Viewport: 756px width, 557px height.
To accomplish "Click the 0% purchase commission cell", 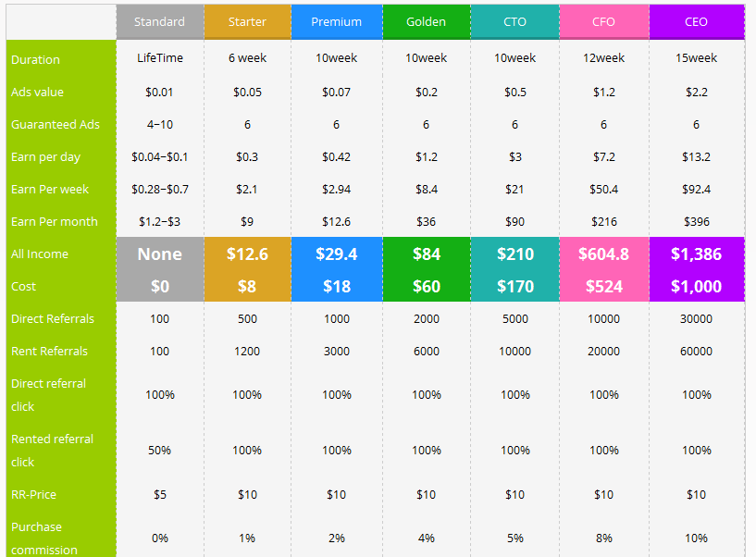I will click(159, 538).
